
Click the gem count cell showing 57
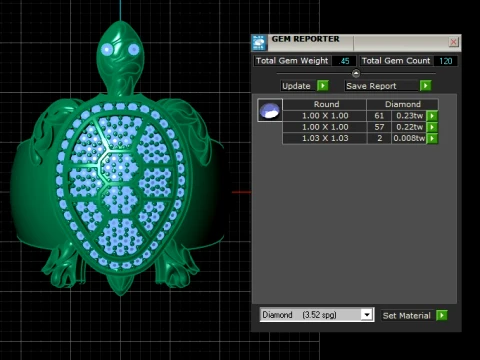click(x=379, y=127)
